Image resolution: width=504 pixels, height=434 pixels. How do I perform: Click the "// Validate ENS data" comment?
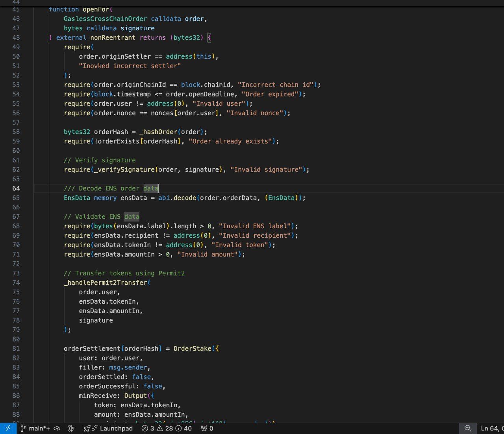pyautogui.click(x=102, y=216)
